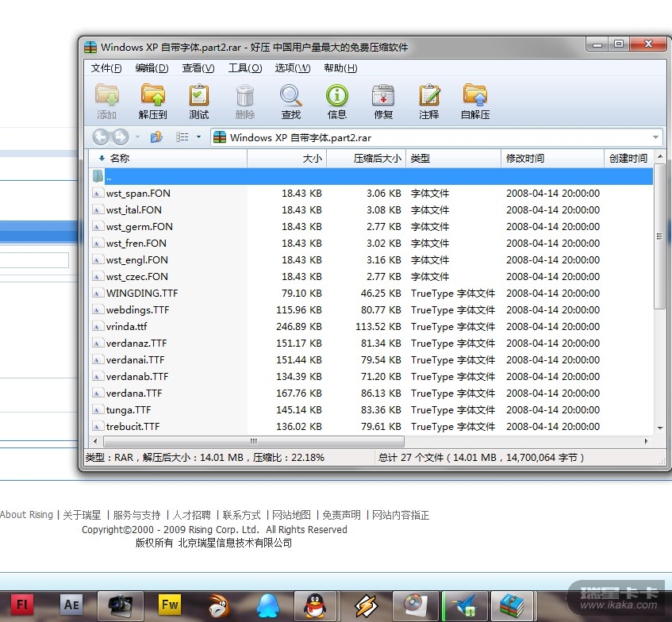Click the horizontal scrollbar thumb in the file list
The width and height of the screenshot is (672, 622).
[x=254, y=441]
